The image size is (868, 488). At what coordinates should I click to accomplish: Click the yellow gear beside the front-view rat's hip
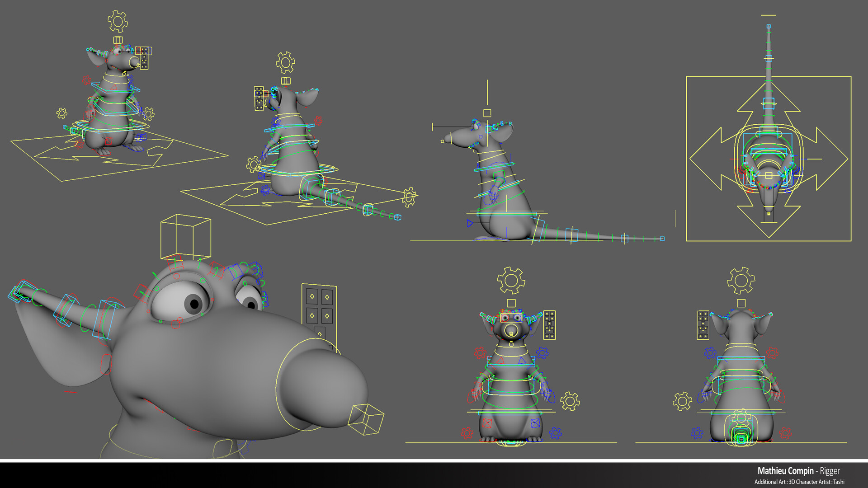(x=570, y=401)
